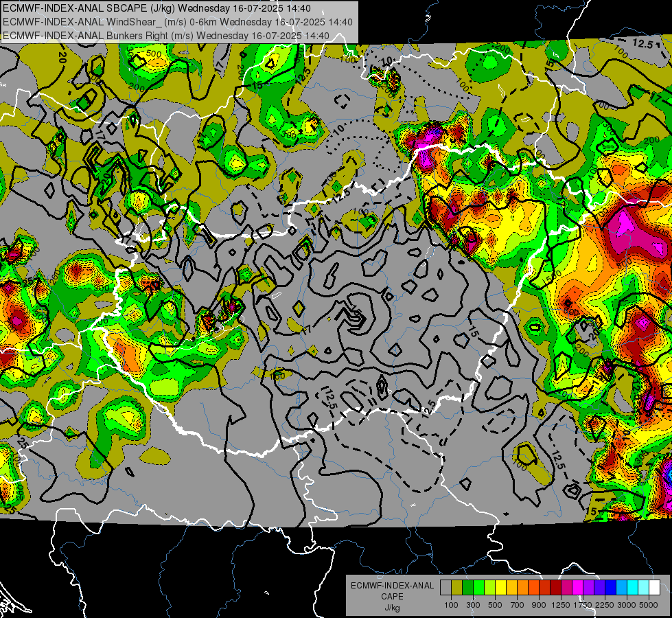Click the legend value 900
This screenshot has width=672, height=618.
(x=539, y=605)
